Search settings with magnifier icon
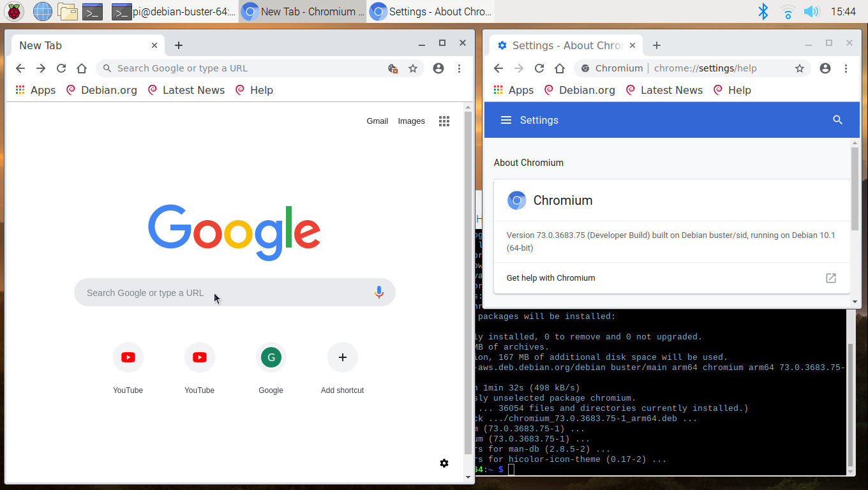Viewport: 868px width, 490px height. 838,120
